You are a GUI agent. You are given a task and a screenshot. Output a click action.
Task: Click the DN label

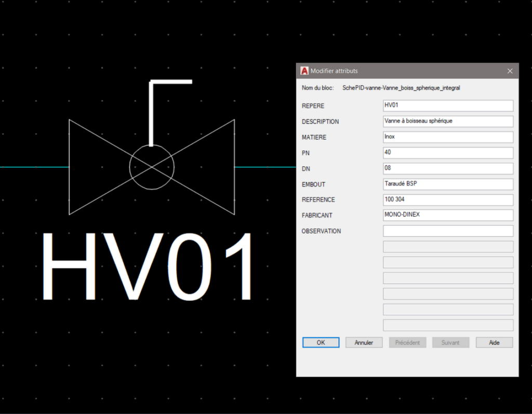[305, 169]
